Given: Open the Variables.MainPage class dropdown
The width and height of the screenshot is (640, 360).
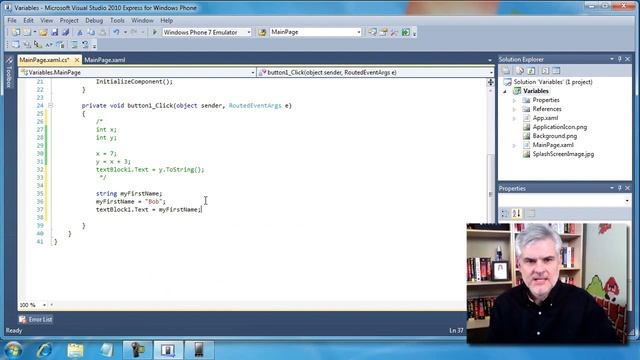Looking at the screenshot, I should pyautogui.click(x=253, y=73).
